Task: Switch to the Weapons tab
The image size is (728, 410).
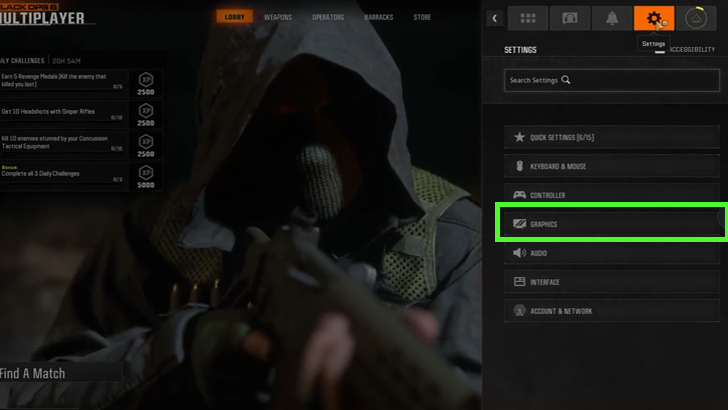Action: (278, 17)
